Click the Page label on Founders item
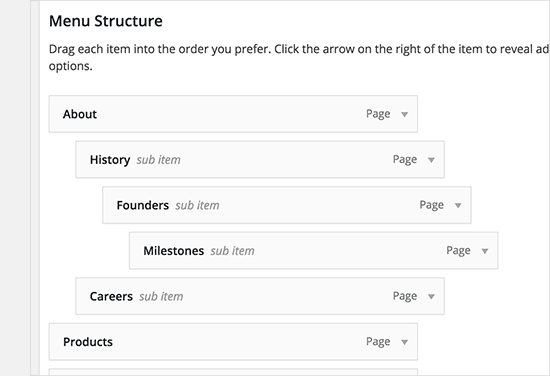 431,205
